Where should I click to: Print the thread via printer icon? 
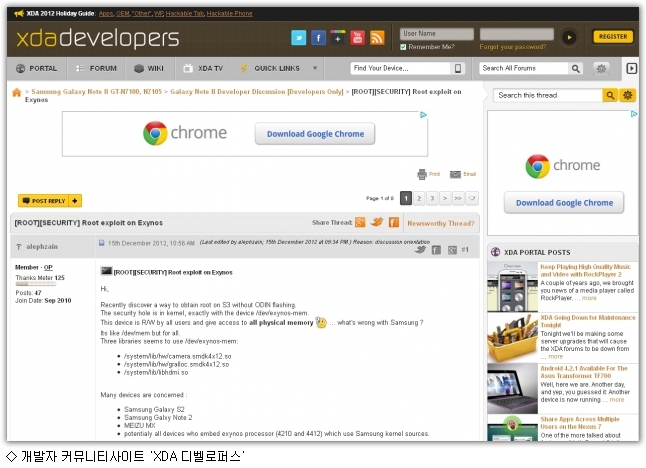[422, 174]
